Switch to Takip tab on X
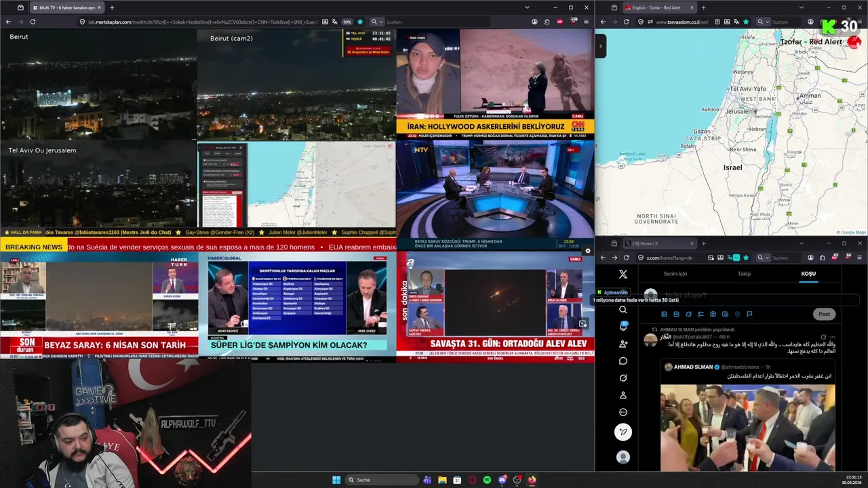Screen dimensions: 868x488 744,274
